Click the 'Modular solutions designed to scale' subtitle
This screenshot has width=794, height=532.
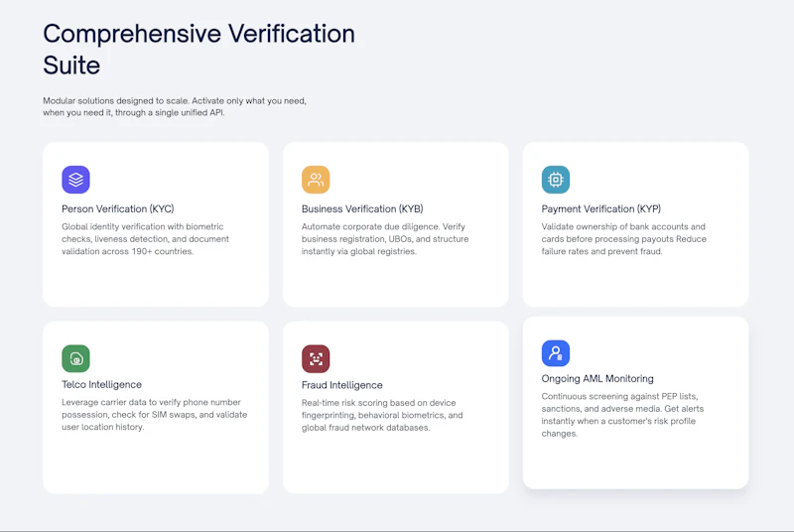(x=175, y=106)
